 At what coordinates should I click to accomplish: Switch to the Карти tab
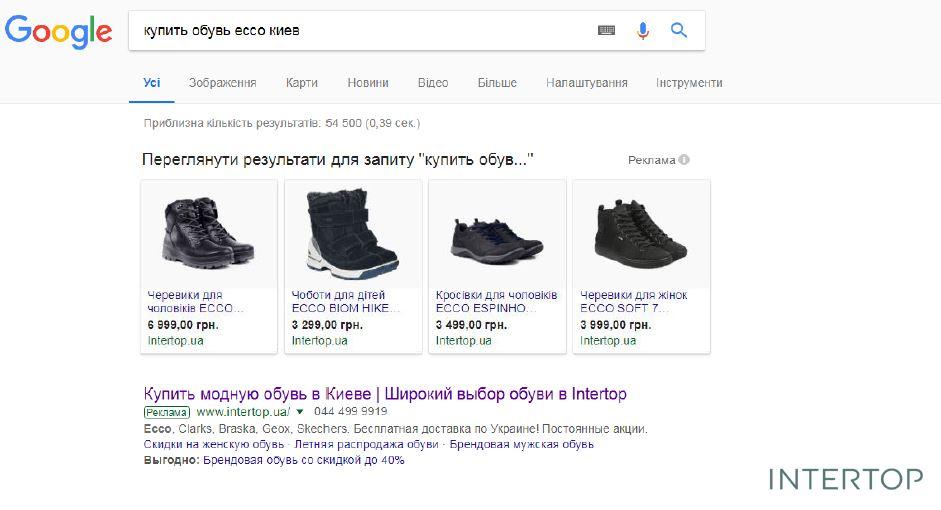click(301, 83)
